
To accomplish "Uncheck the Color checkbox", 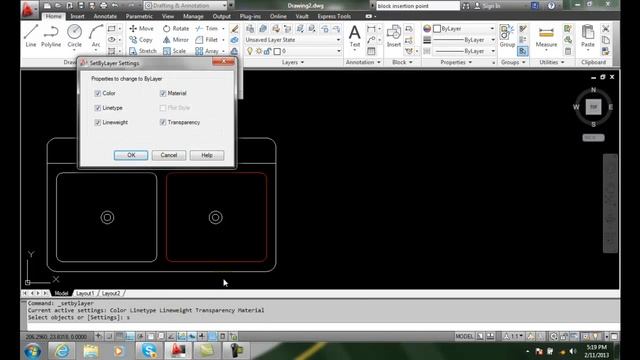I will [x=98, y=93].
